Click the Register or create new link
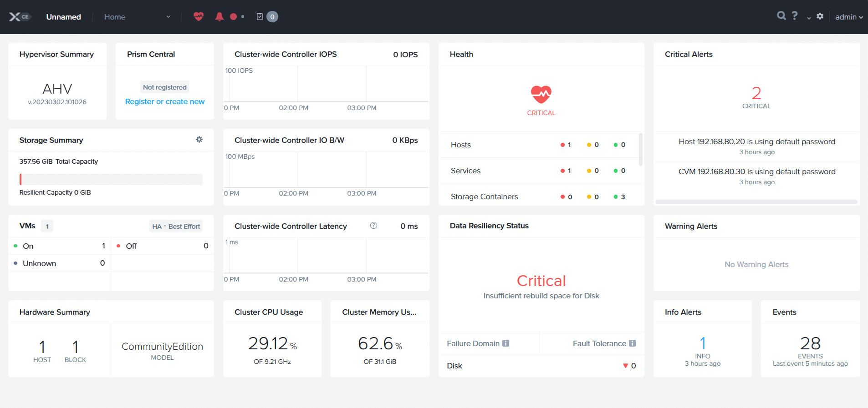 [165, 101]
